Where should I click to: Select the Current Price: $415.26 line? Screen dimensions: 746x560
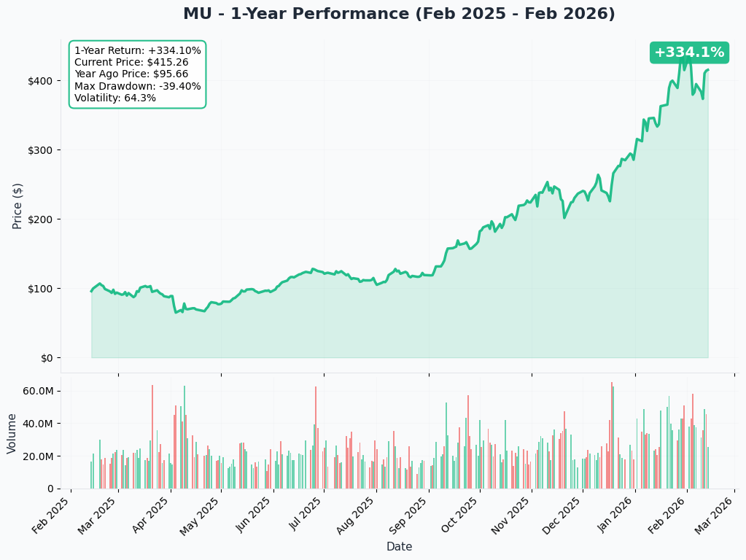pyautogui.click(x=131, y=62)
